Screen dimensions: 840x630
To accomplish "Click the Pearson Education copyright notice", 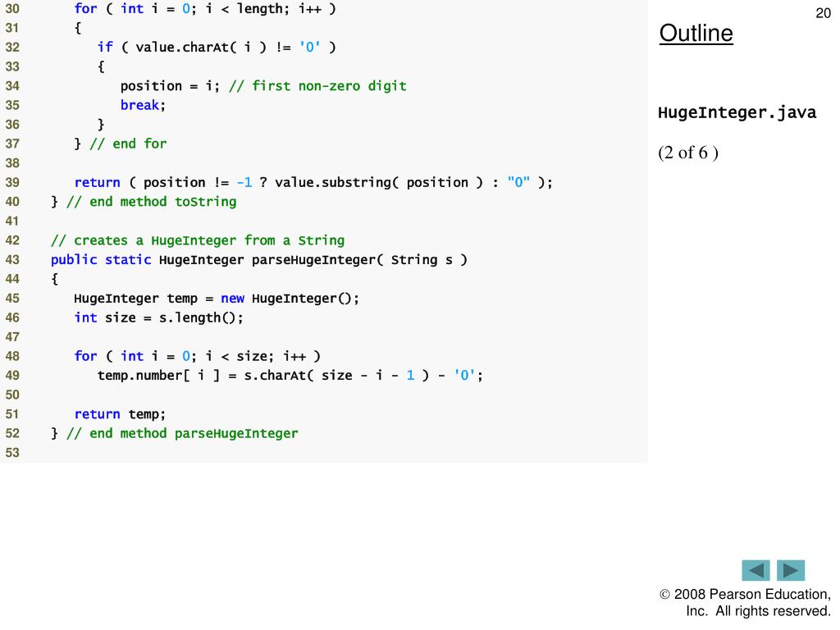I will pos(745,603).
